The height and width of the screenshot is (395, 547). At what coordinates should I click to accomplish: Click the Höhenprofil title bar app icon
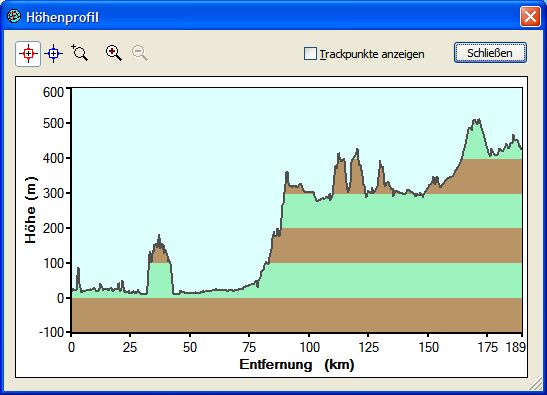(x=13, y=16)
